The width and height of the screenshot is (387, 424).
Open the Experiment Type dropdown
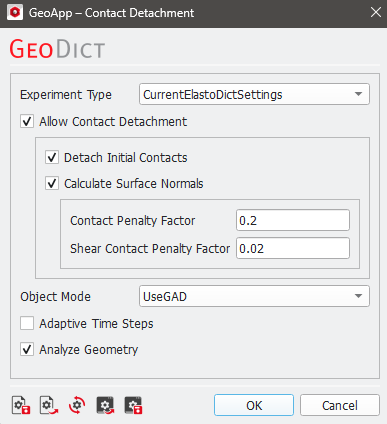254,94
